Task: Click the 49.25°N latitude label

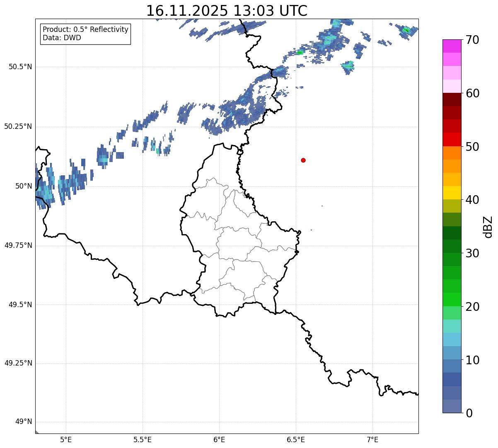Action: (18, 363)
